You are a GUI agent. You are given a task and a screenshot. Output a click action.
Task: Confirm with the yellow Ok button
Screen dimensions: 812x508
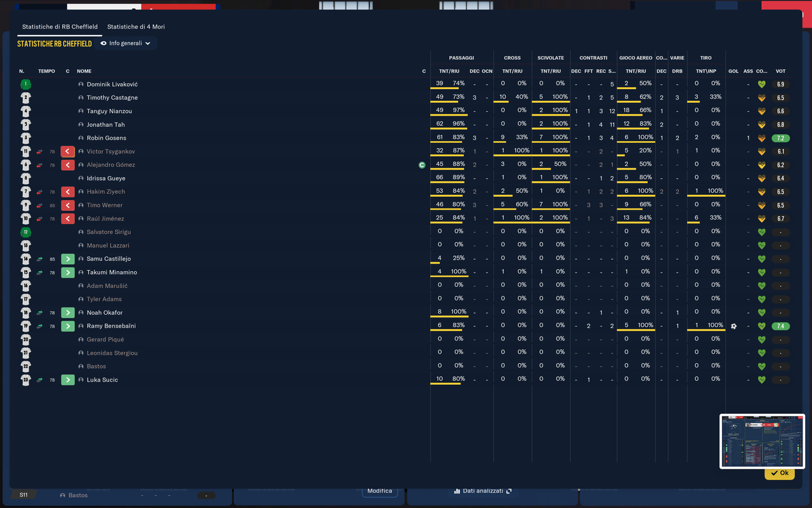780,473
